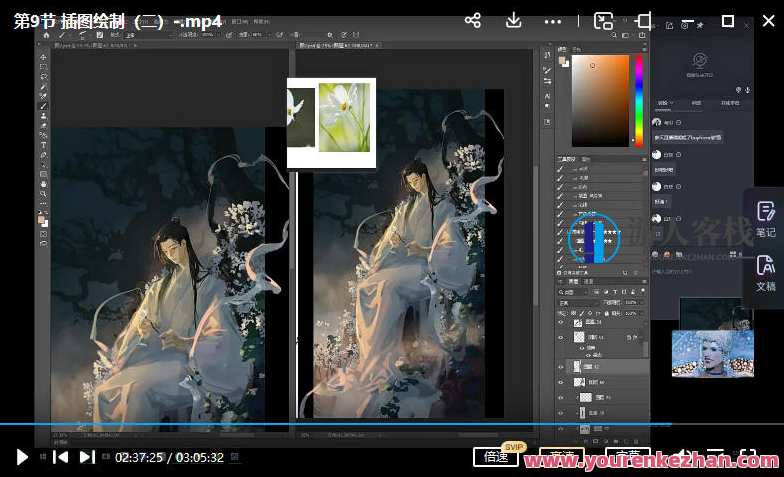Click the small blue-haired video thumbnail
The height and width of the screenshot is (477, 784).
point(712,354)
